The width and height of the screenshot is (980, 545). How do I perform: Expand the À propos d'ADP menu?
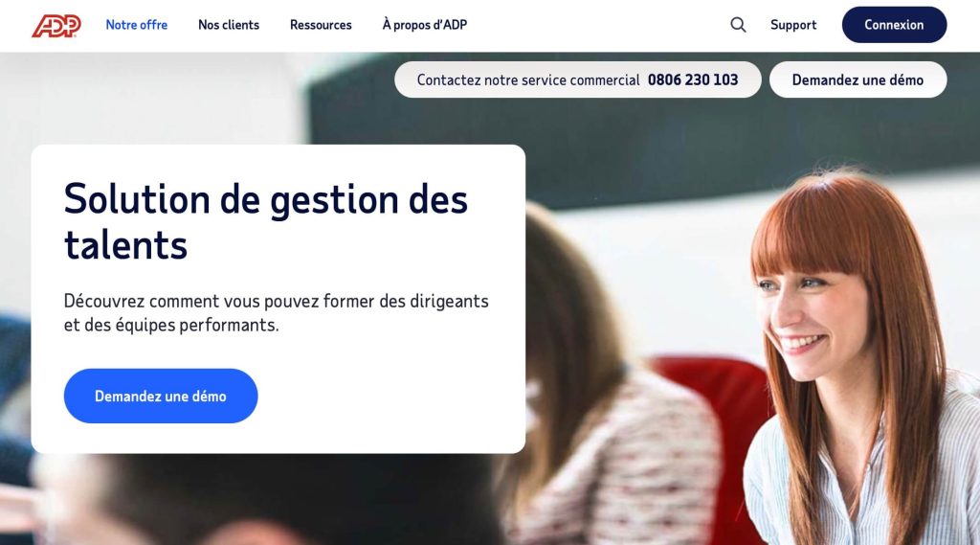425,25
